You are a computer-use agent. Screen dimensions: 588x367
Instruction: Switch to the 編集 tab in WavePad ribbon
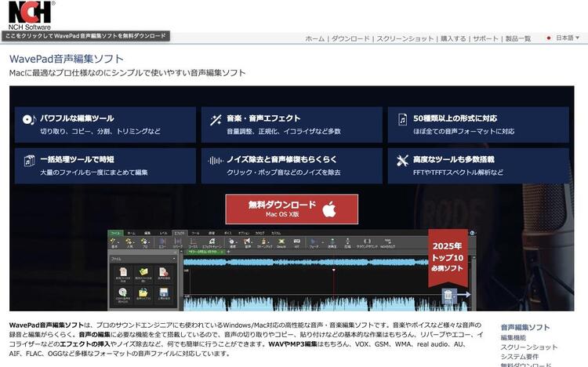(x=147, y=233)
